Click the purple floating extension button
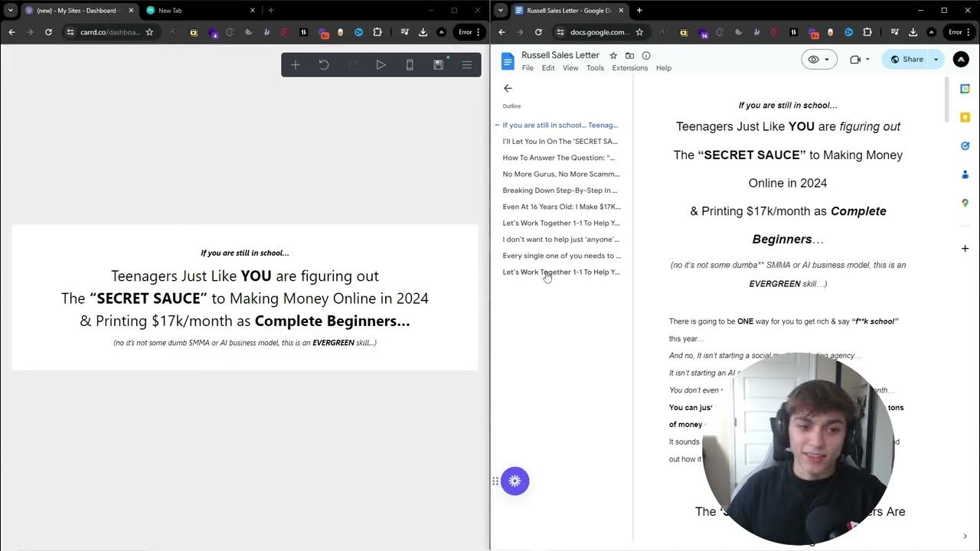Image resolution: width=980 pixels, height=551 pixels. [514, 481]
